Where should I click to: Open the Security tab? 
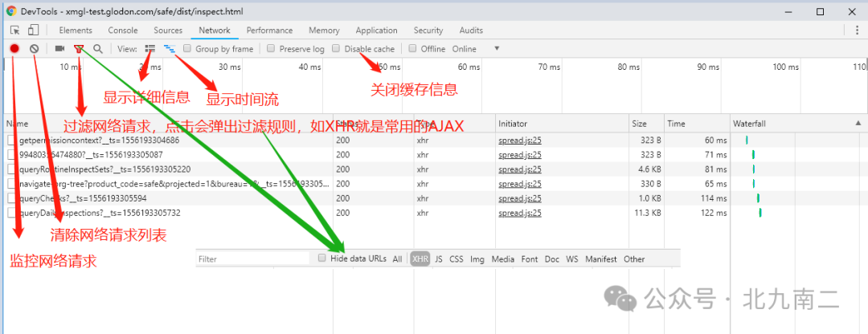pos(428,31)
